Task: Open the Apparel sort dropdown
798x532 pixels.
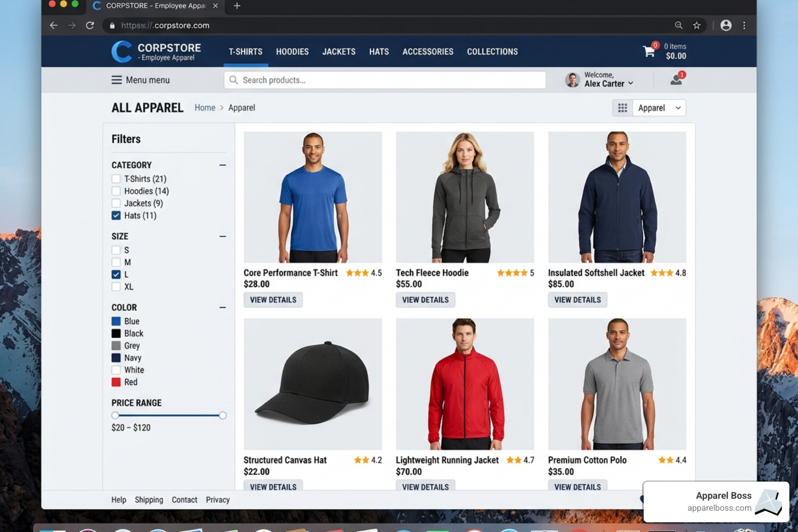Action: pyautogui.click(x=659, y=108)
